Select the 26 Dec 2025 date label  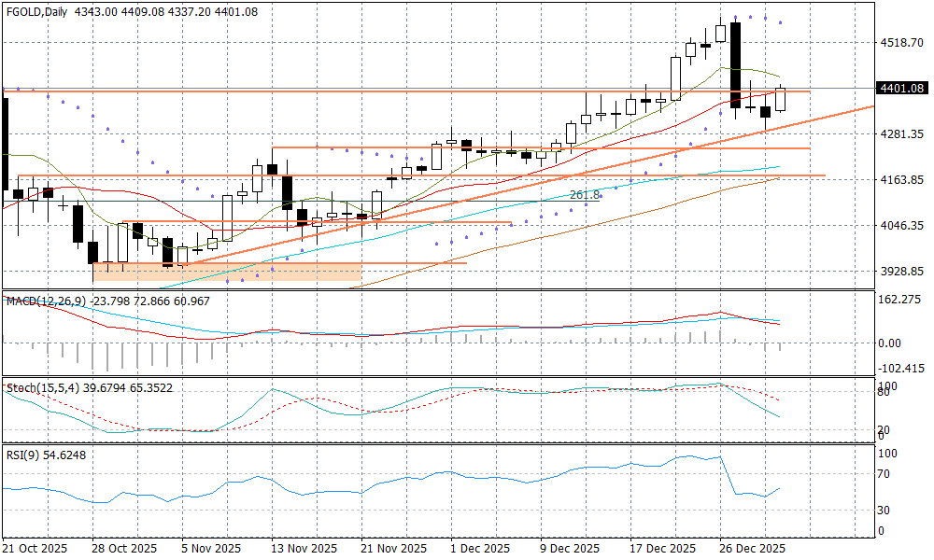click(752, 548)
